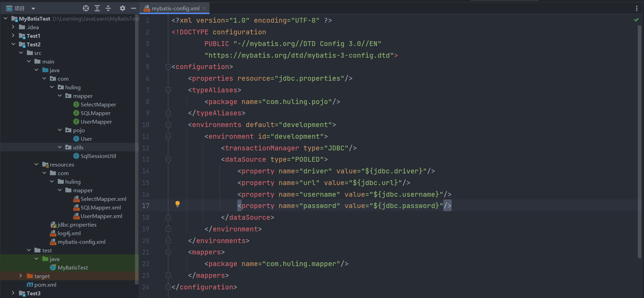644x298 pixels.
Task: Click ${jdbc.driver} value on line 14
Action: coord(394,171)
